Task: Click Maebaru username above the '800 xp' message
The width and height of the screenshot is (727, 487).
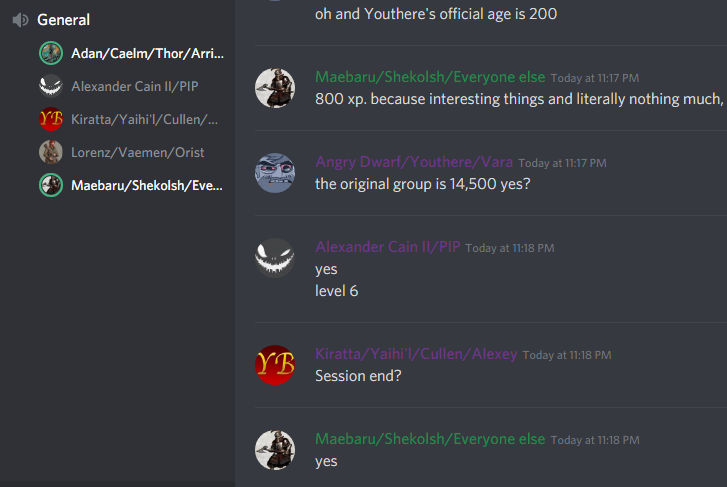Action: click(430, 77)
